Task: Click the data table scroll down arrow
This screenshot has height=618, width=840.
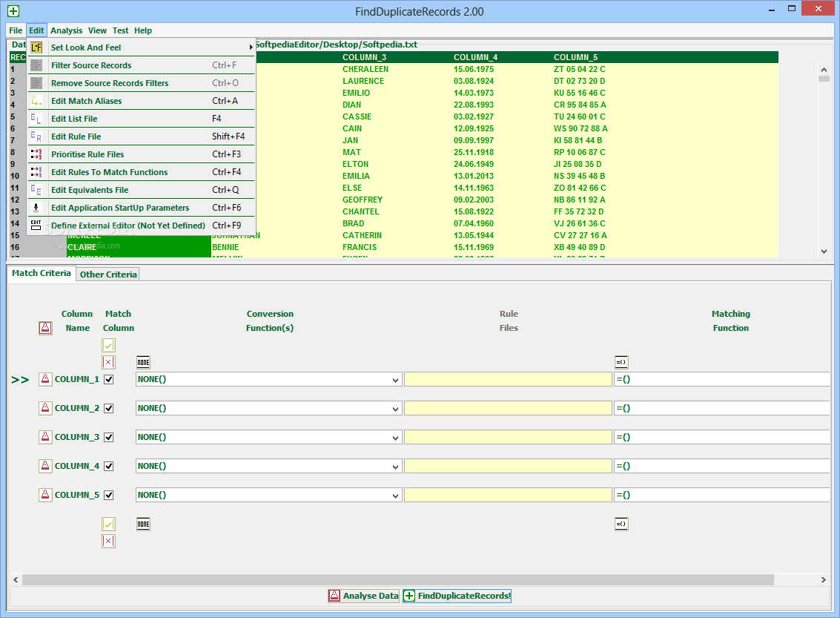Action: (824, 252)
